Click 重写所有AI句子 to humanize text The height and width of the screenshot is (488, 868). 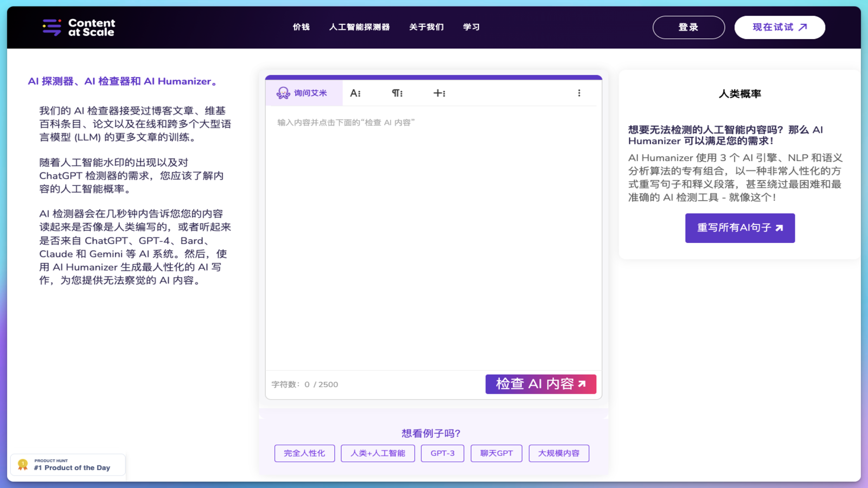pyautogui.click(x=739, y=228)
